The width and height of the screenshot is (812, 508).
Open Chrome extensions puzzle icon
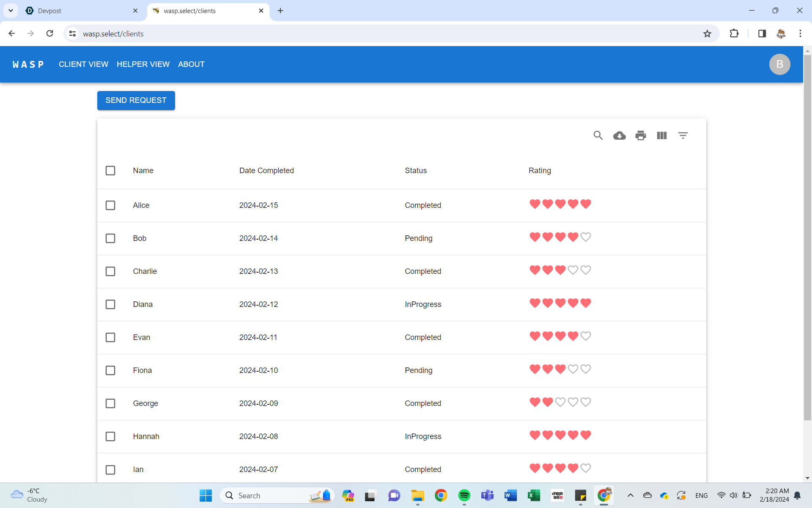coord(734,34)
